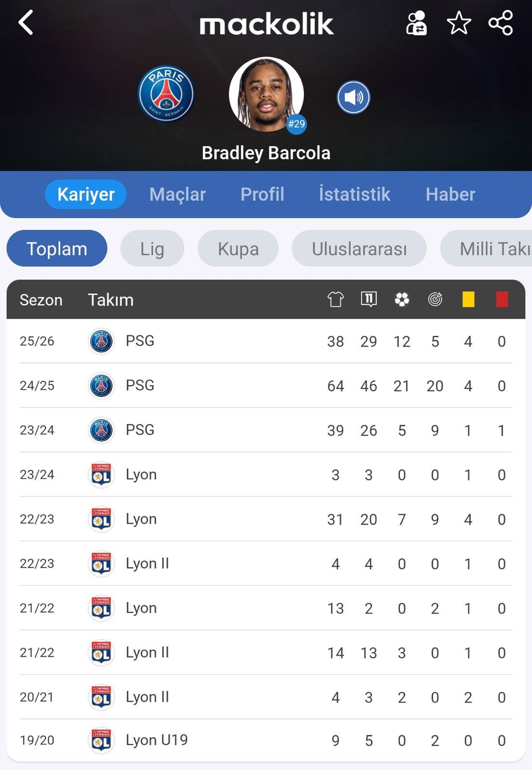The image size is (532, 770).
Task: Tap the back arrow icon
Action: pos(26,23)
